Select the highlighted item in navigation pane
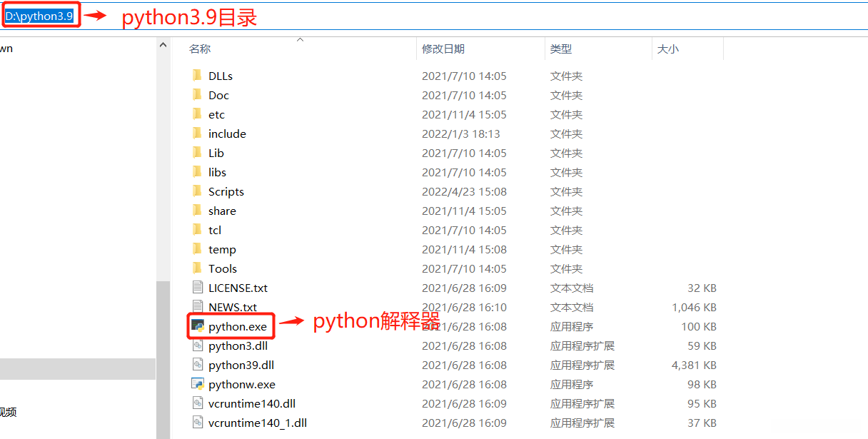The height and width of the screenshot is (439, 868). tap(77, 369)
